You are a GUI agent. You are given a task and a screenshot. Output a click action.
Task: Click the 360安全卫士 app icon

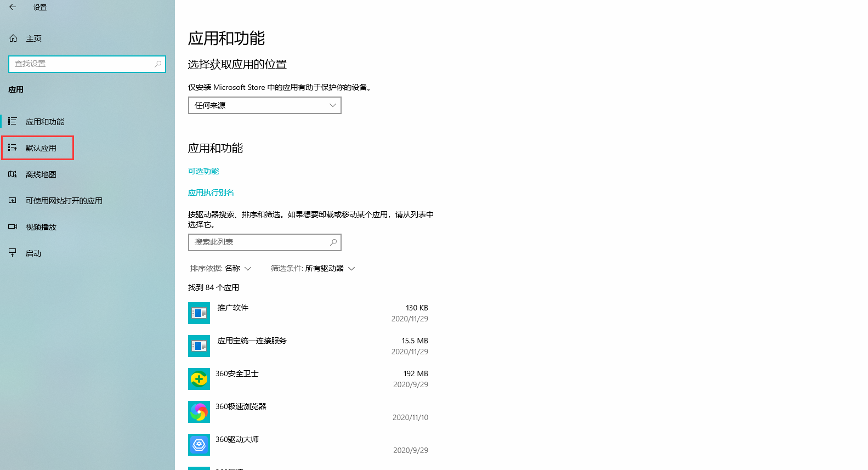tap(199, 379)
